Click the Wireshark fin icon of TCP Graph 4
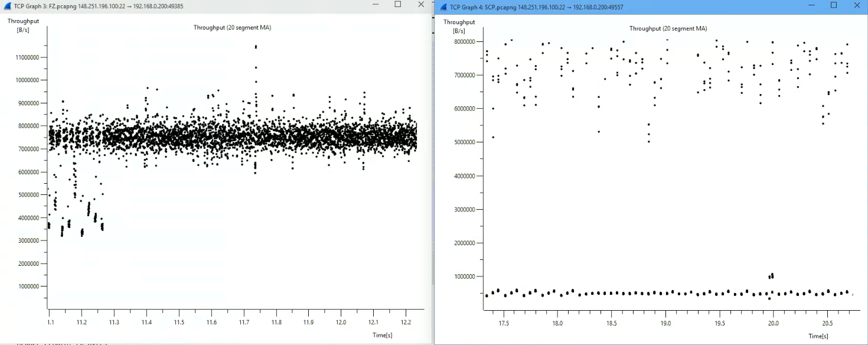 (443, 7)
